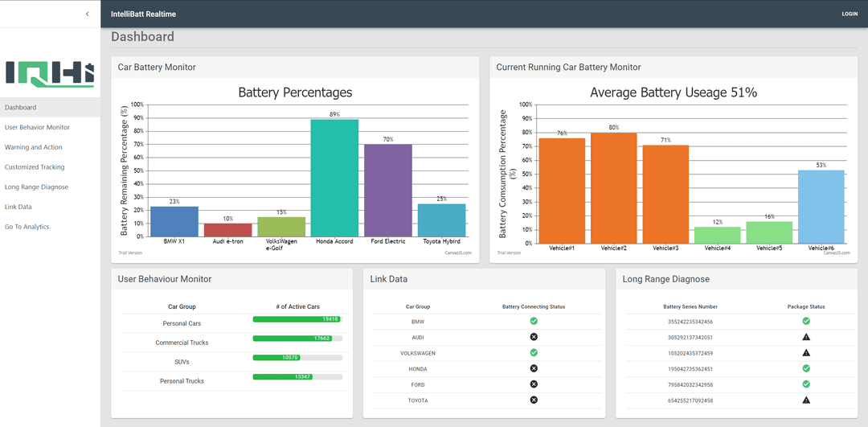
Task: Select Link Data in sidebar
Action: click(50, 207)
